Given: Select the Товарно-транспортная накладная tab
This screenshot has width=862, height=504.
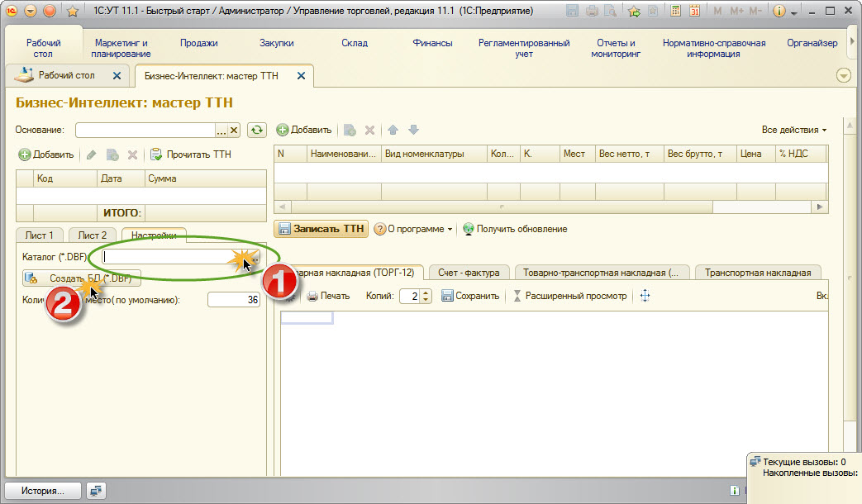Looking at the screenshot, I should (602, 273).
